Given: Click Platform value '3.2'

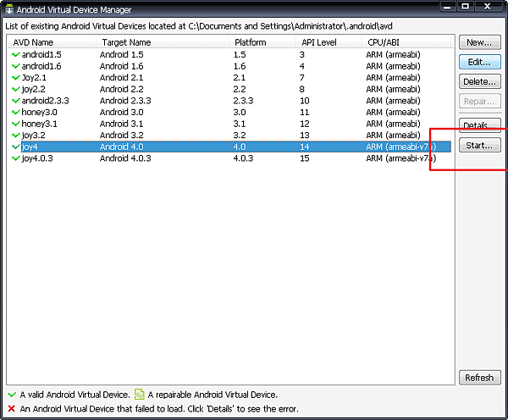Looking at the screenshot, I should 240,135.
